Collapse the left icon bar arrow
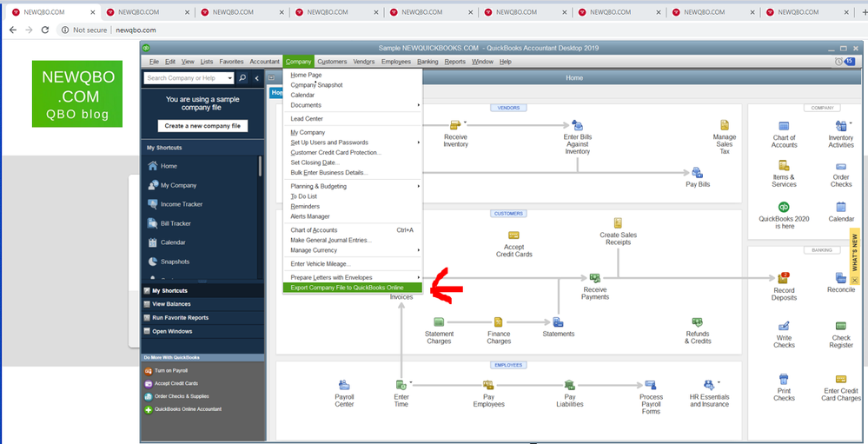The height and width of the screenshot is (444, 868). click(257, 78)
